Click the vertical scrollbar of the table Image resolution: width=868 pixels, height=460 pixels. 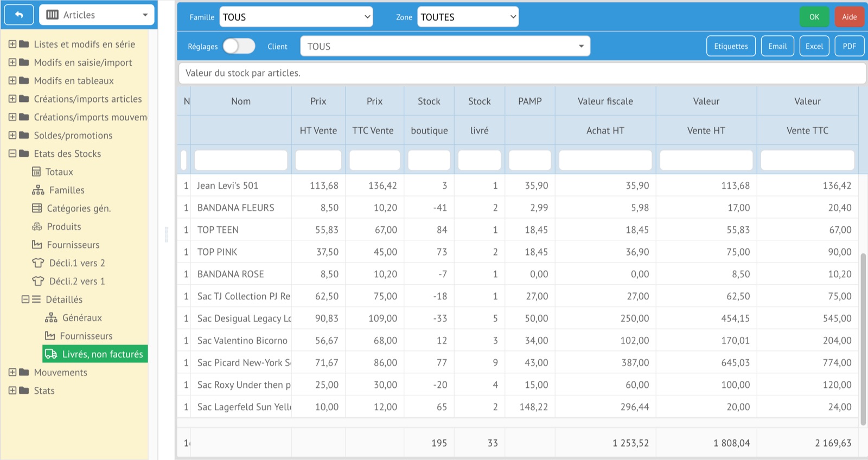863,339
